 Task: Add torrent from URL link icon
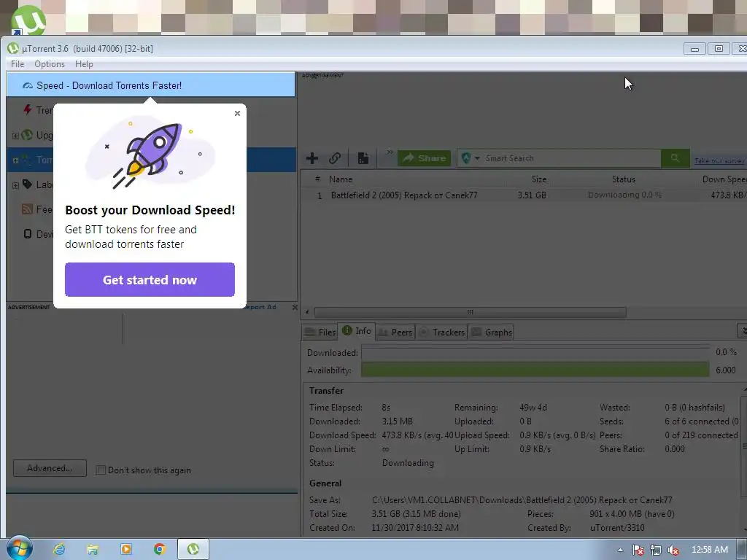pyautogui.click(x=335, y=158)
